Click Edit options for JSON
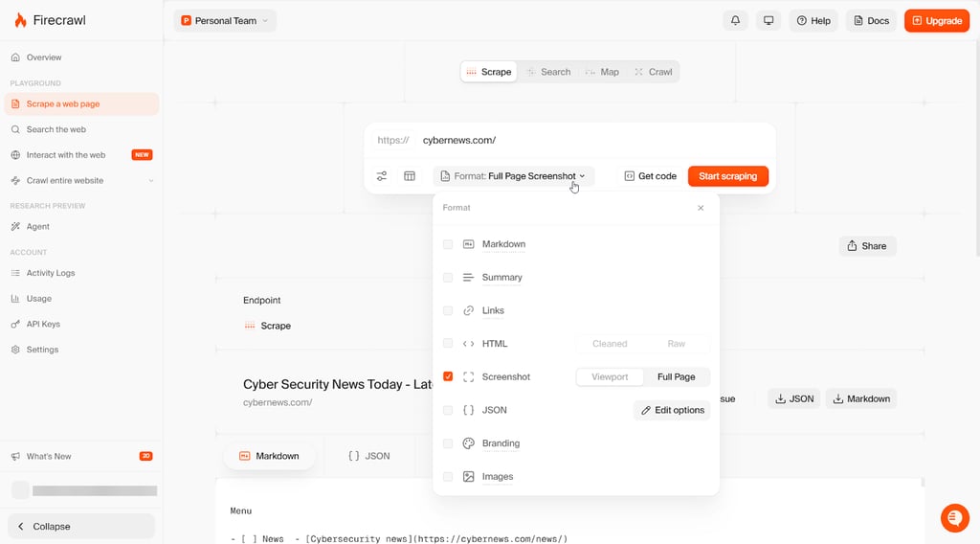 point(673,410)
